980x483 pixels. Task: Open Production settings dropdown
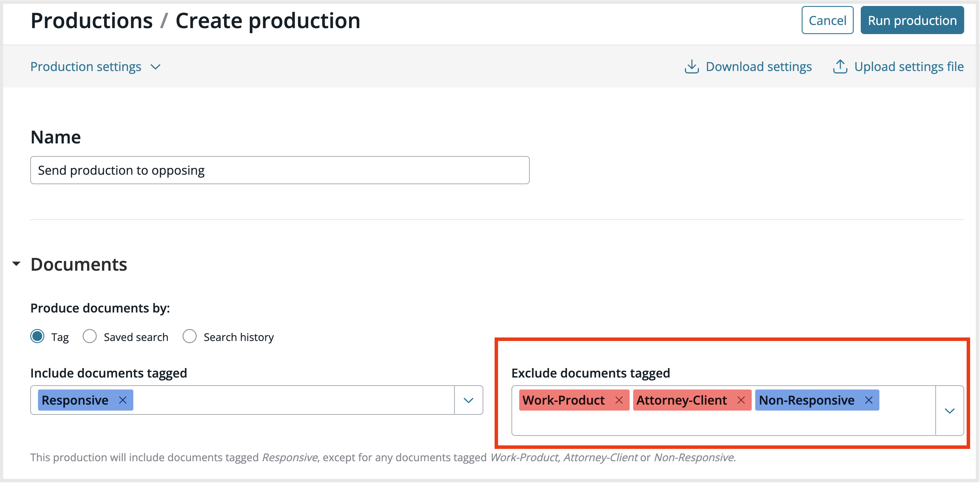tap(95, 66)
